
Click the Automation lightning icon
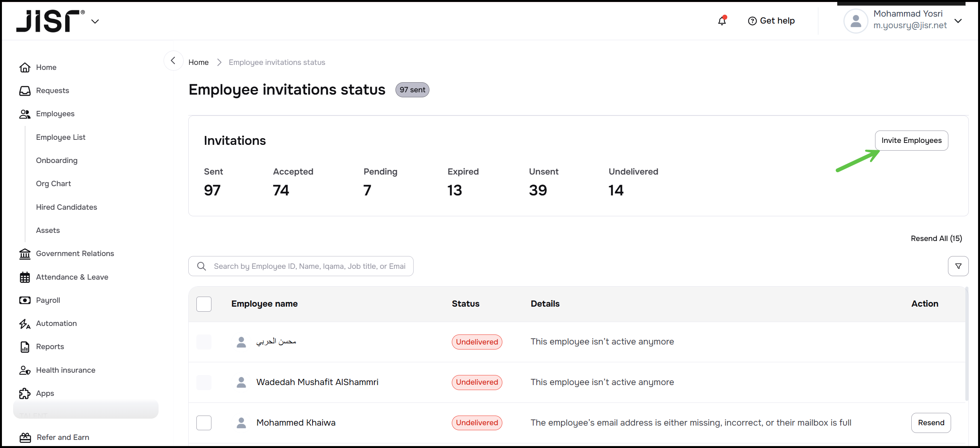click(x=25, y=324)
